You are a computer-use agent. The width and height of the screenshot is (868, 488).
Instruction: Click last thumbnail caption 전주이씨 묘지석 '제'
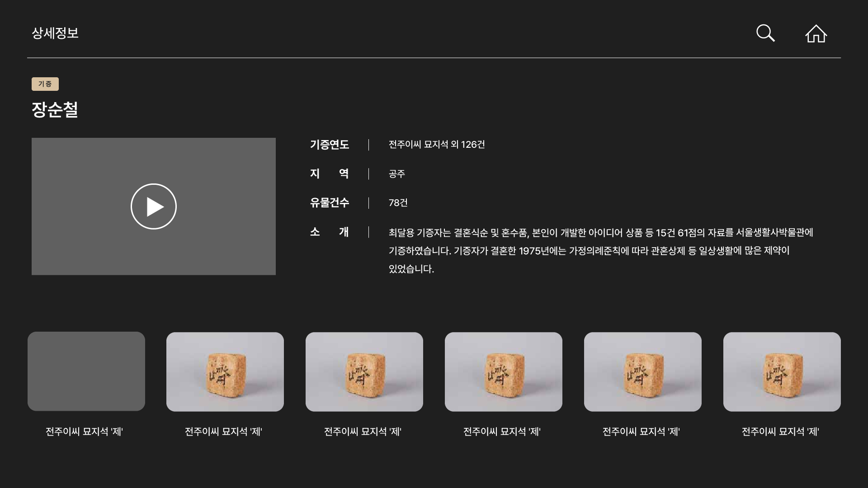(x=781, y=432)
